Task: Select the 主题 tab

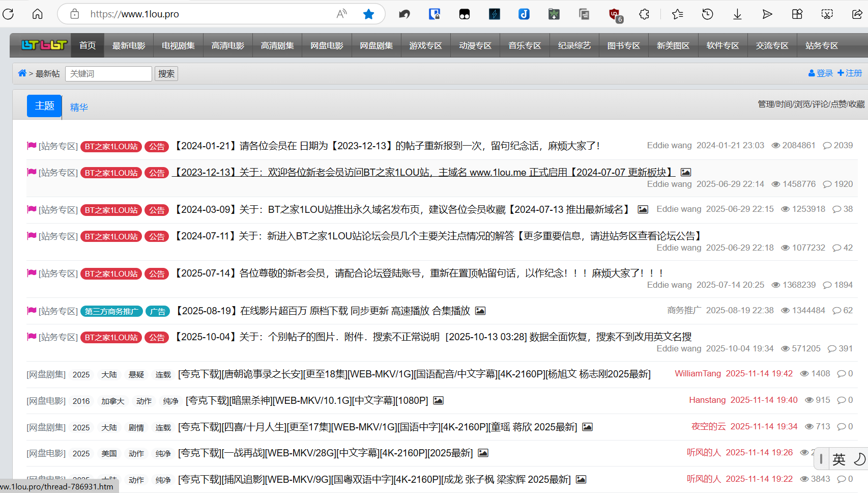Action: tap(44, 106)
